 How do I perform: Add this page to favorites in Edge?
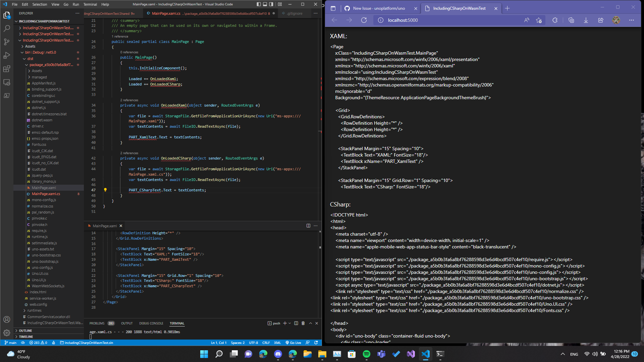[x=539, y=20]
